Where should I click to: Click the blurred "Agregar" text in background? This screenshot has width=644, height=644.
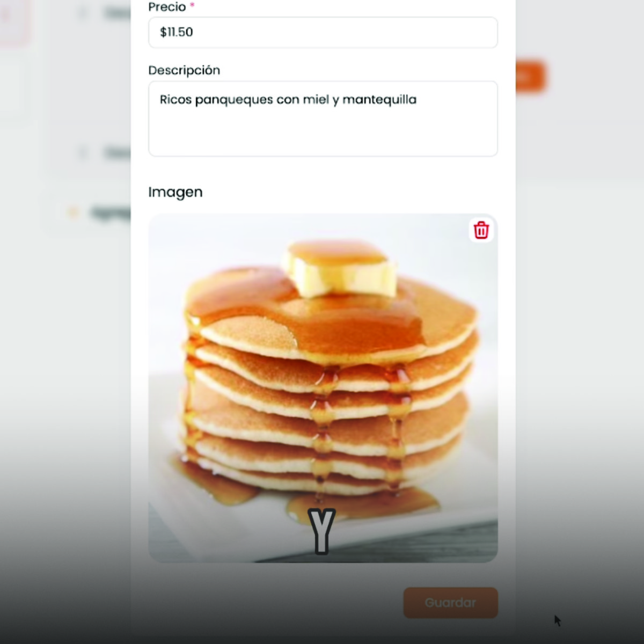click(110, 213)
